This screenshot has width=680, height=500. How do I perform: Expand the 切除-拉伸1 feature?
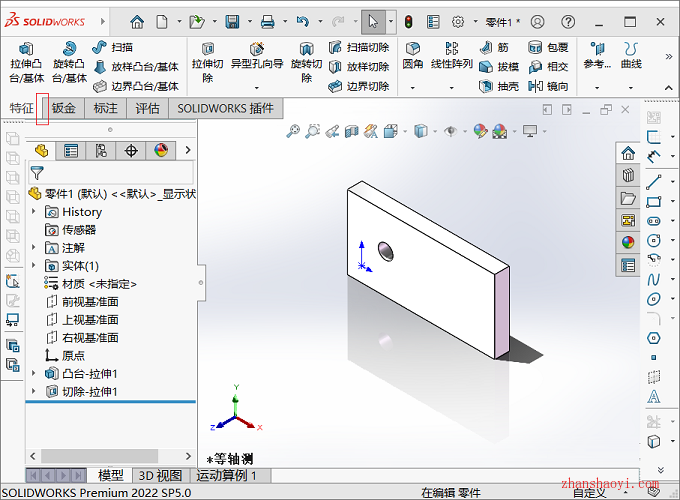click(x=33, y=392)
